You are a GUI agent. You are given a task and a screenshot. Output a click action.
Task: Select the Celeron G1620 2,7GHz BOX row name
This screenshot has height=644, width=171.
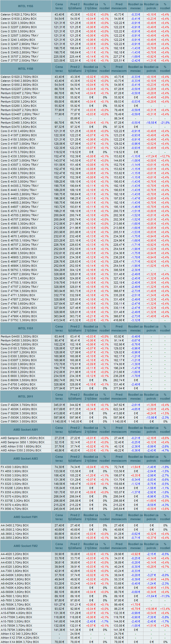coord(18,14)
